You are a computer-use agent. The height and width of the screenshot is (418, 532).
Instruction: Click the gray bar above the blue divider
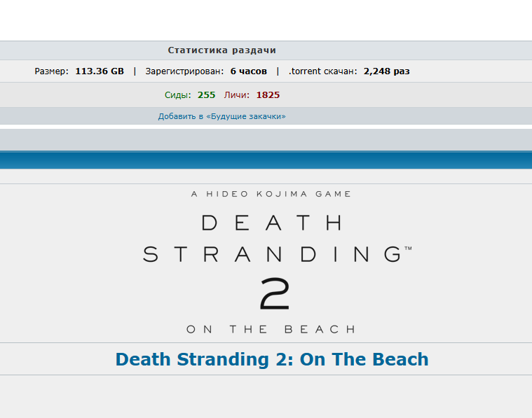click(266, 139)
